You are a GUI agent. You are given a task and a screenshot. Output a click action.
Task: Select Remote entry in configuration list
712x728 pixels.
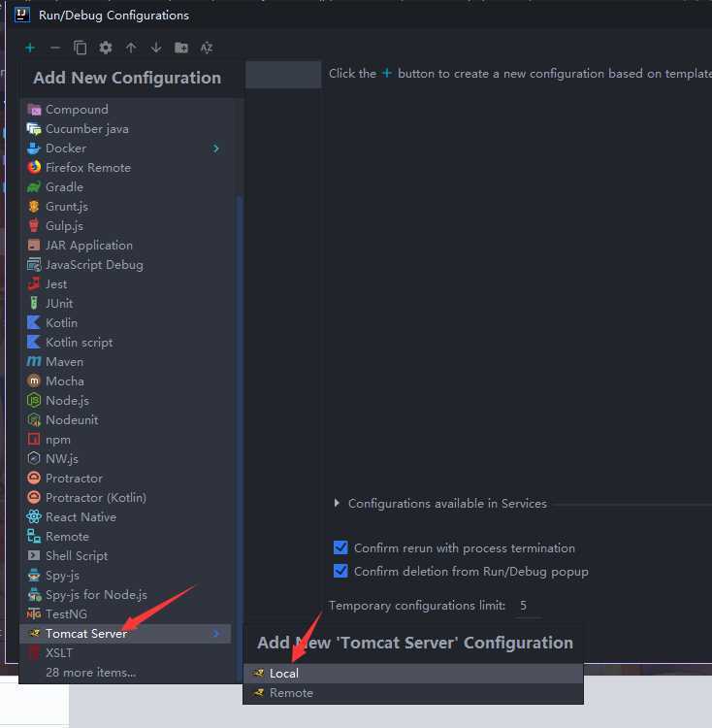coord(125,536)
